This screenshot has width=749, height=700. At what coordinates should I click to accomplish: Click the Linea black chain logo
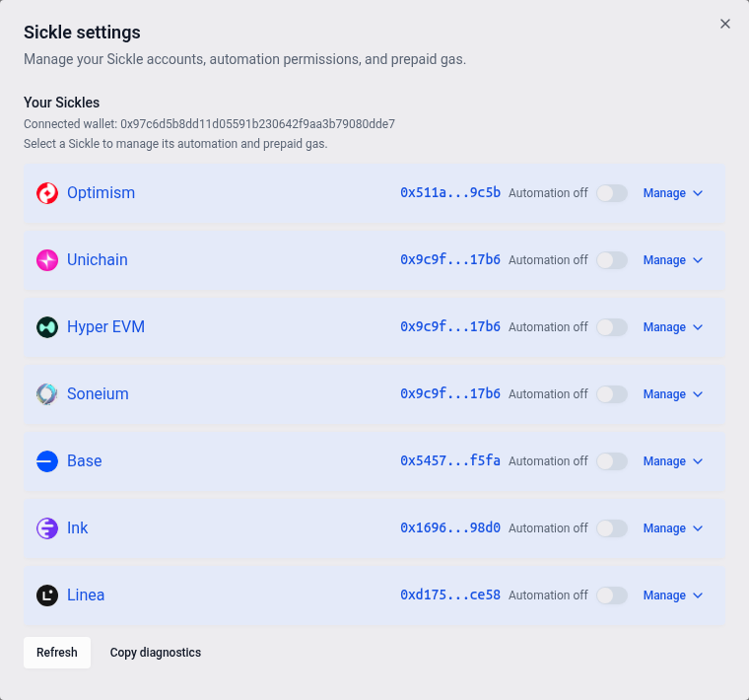pyautogui.click(x=47, y=595)
